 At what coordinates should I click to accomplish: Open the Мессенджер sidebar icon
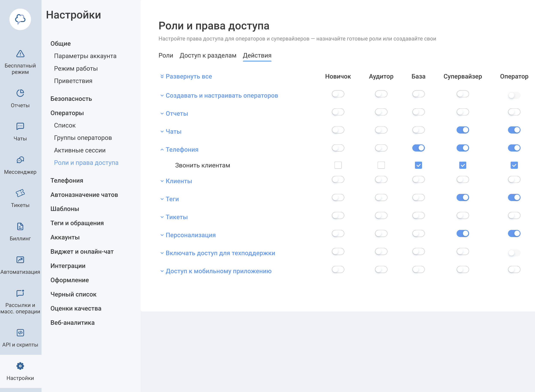tap(20, 160)
